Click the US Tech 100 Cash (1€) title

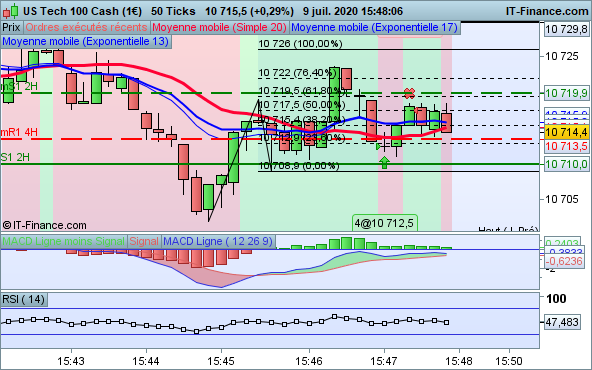[82, 11]
